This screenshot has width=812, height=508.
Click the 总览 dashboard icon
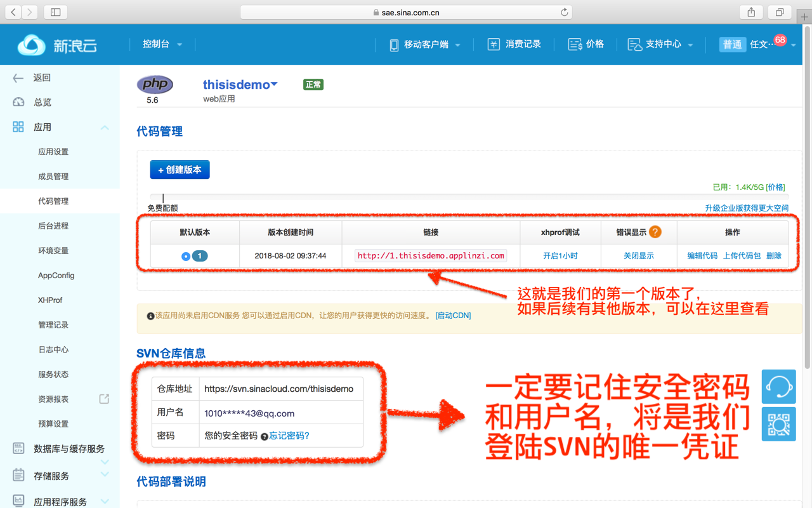coord(18,102)
